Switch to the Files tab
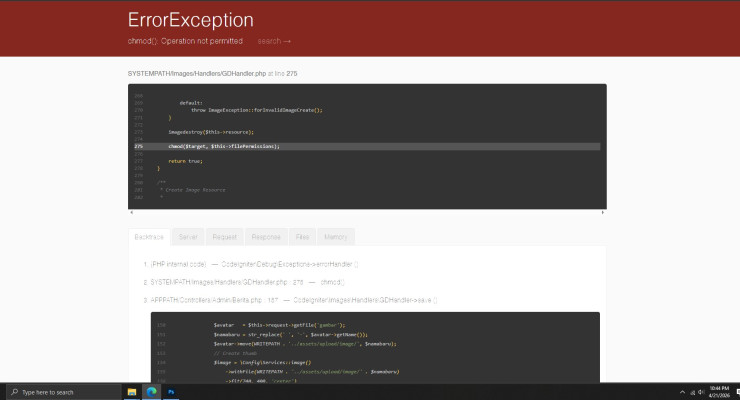This screenshot has width=740, height=400. tap(302, 237)
